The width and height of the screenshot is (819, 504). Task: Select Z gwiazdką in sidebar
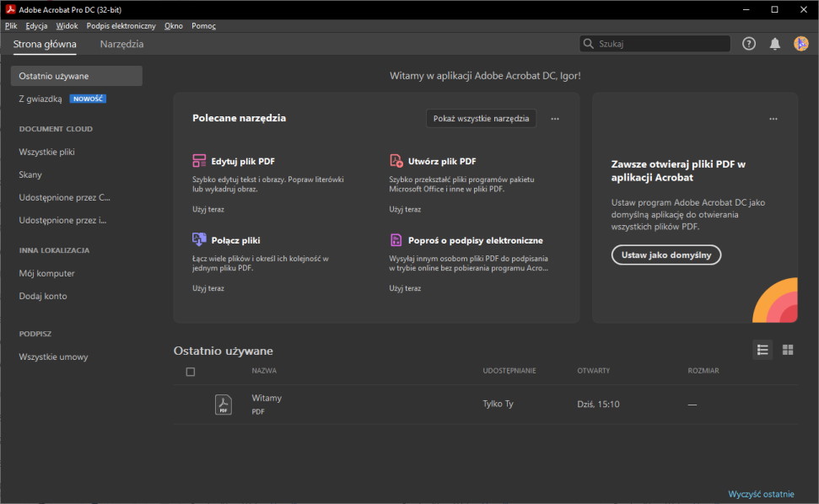click(40, 99)
